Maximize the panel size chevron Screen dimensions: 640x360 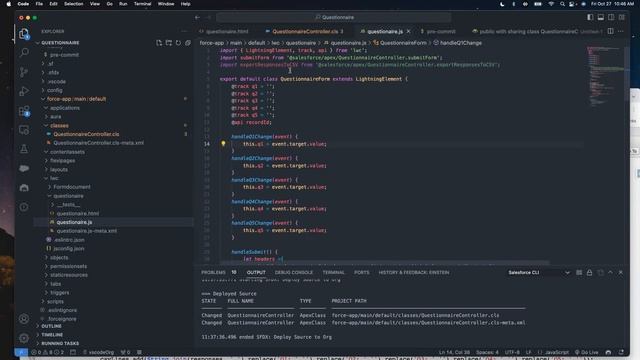tap(610, 272)
